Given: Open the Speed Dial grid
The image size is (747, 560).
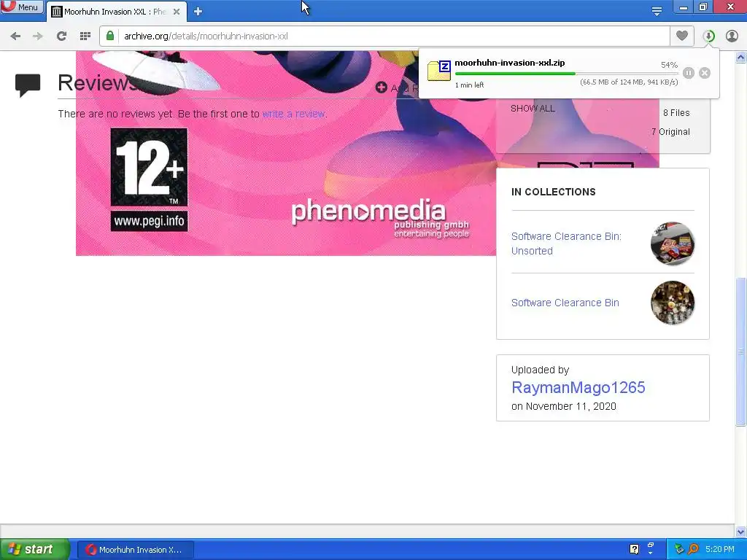Looking at the screenshot, I should click(85, 36).
